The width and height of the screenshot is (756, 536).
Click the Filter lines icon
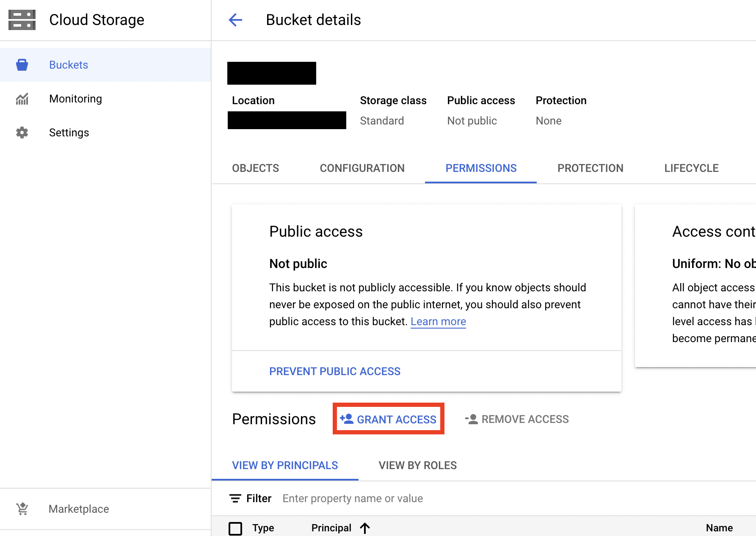tap(235, 498)
